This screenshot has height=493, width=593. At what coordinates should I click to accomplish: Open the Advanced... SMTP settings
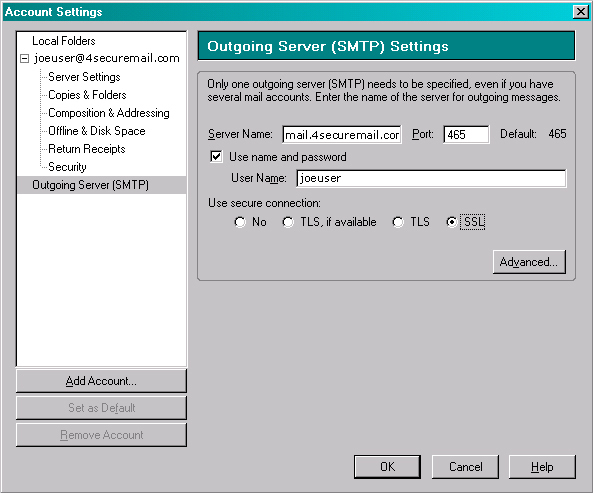click(x=529, y=262)
